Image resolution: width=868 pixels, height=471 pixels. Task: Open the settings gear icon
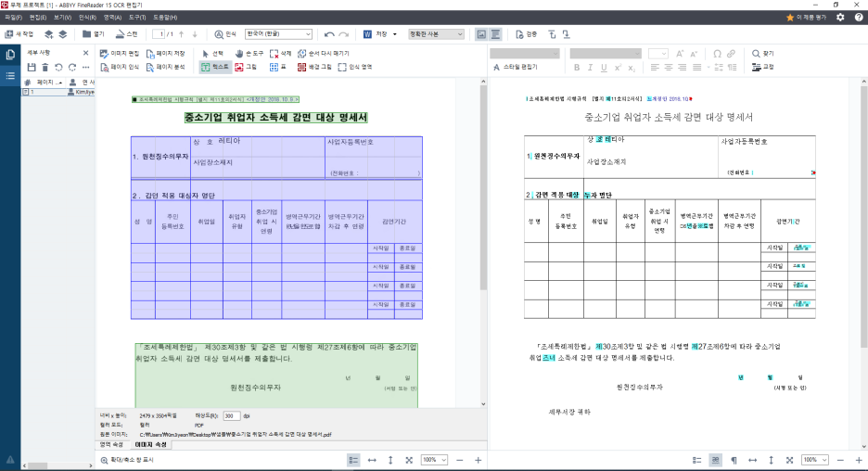tap(840, 18)
